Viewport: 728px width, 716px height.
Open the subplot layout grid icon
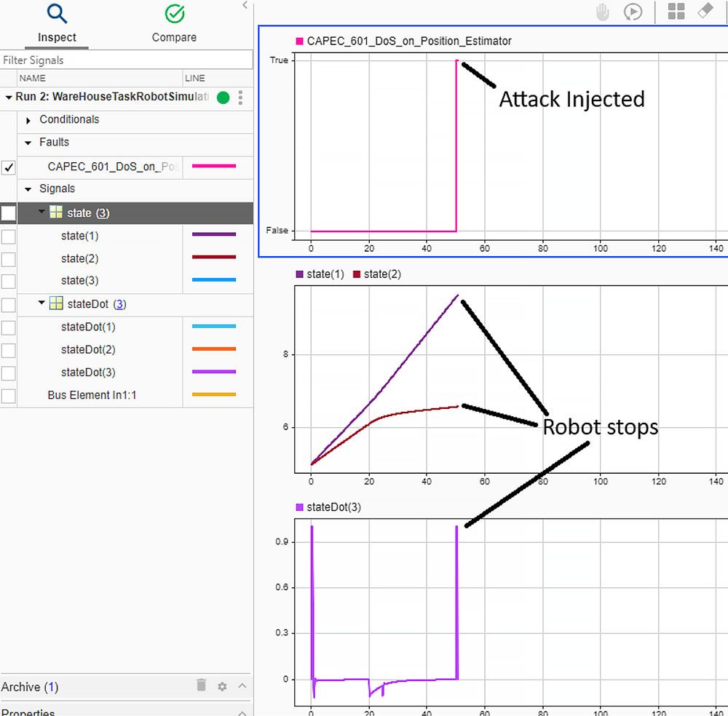tap(676, 12)
